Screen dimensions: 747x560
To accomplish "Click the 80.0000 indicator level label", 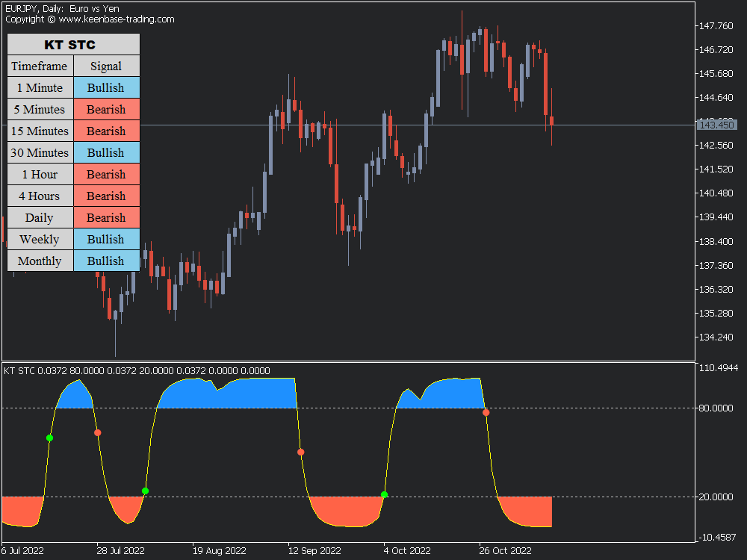I will [x=716, y=408].
